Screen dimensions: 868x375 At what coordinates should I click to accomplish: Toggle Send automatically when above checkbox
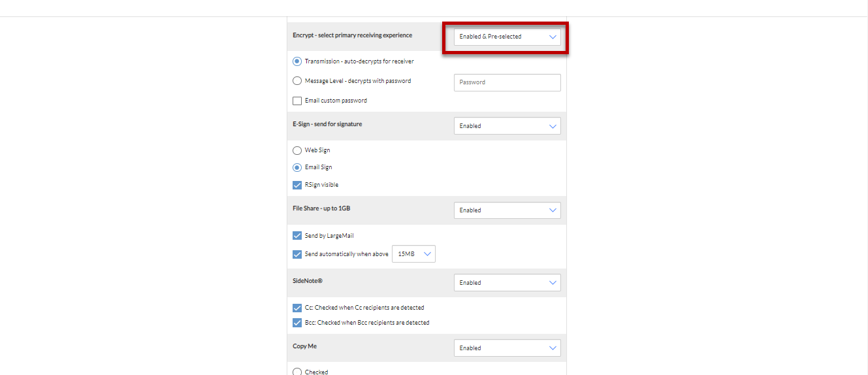click(x=297, y=254)
